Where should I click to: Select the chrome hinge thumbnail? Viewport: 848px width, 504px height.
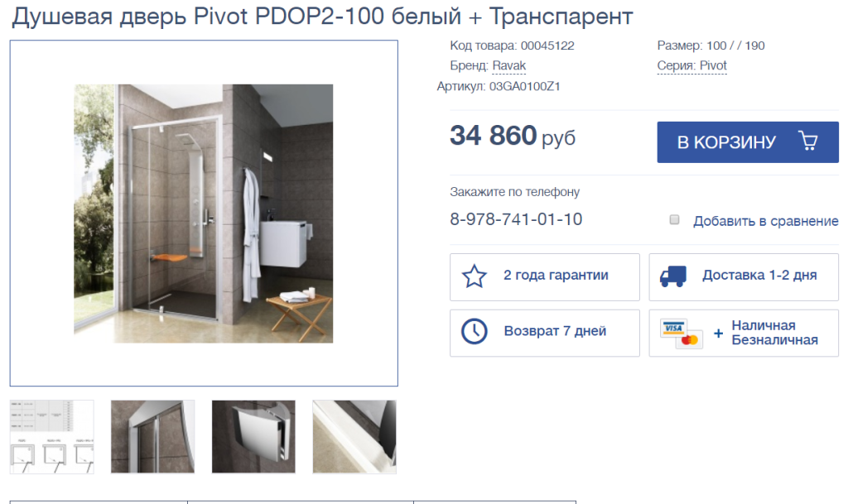point(253,437)
